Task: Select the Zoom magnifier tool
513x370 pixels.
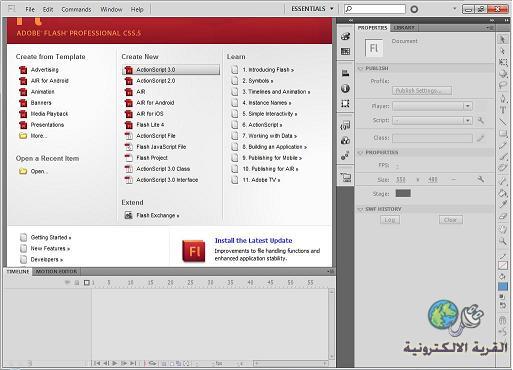Action: click(x=502, y=241)
